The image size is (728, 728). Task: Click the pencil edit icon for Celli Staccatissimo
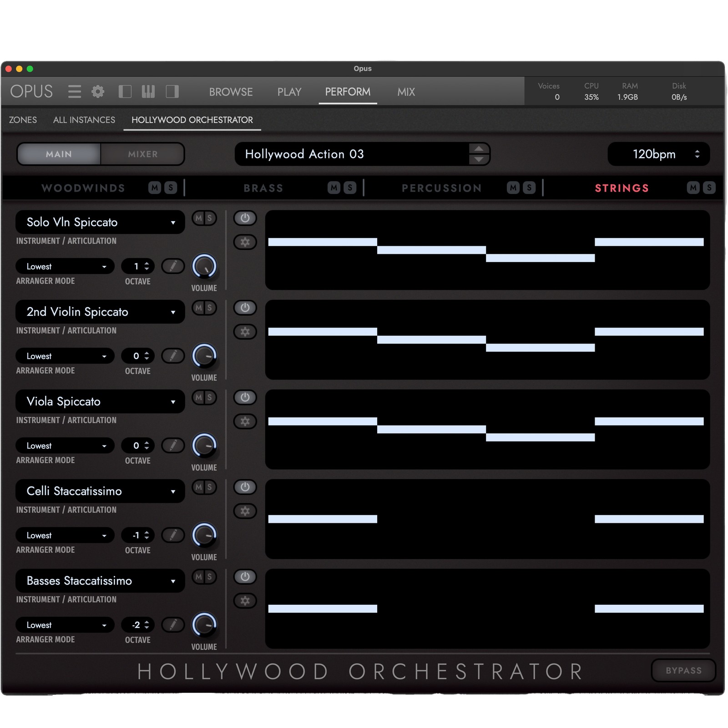tap(173, 535)
